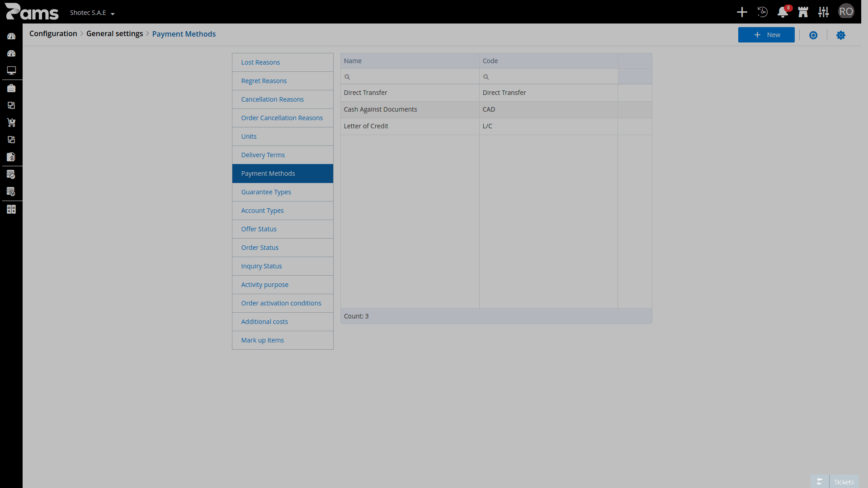The height and width of the screenshot is (488, 868).
Task: Open the Lost Reasons settings tab
Action: click(283, 62)
